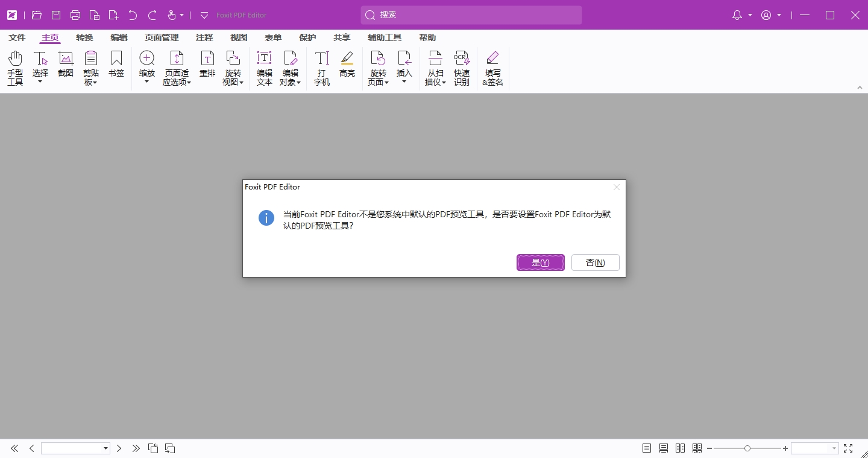
Task: Click the Rotate Pages (旋转页面) icon
Action: point(378,59)
